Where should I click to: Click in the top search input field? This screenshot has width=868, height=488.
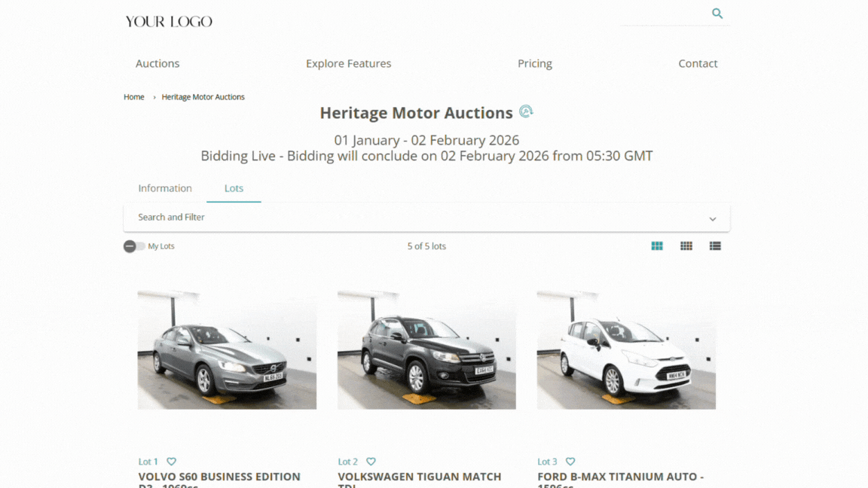[x=665, y=14]
